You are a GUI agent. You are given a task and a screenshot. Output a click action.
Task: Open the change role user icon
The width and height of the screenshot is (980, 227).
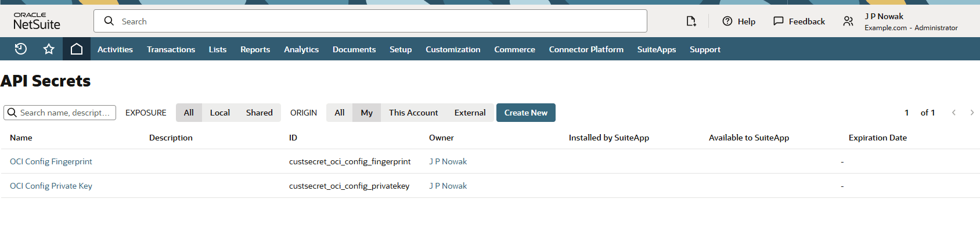tap(848, 21)
